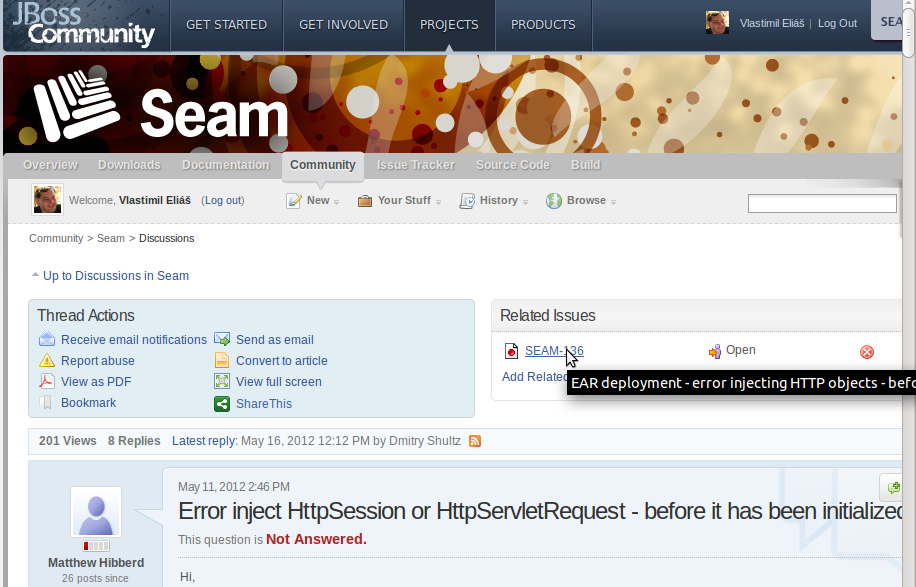This screenshot has width=916, height=587.
Task: Click Matthew Hibberd's status level indicator
Action: click(x=96, y=546)
